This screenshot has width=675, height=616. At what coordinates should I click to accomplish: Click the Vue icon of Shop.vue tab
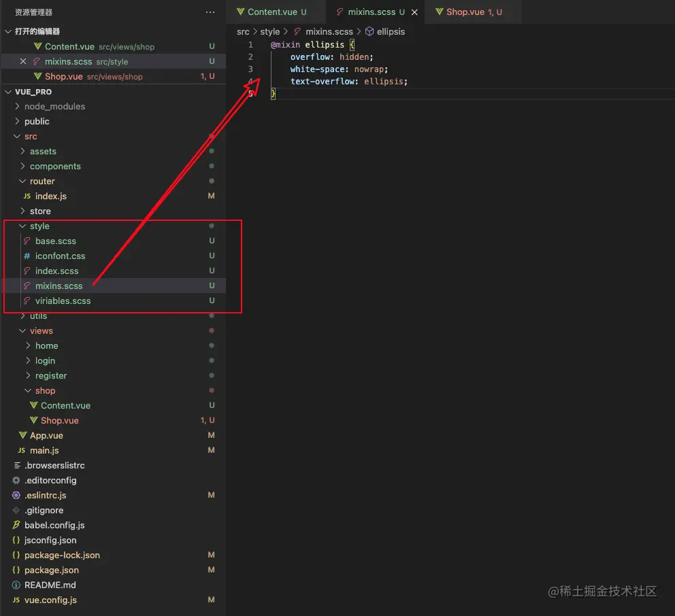coord(439,12)
